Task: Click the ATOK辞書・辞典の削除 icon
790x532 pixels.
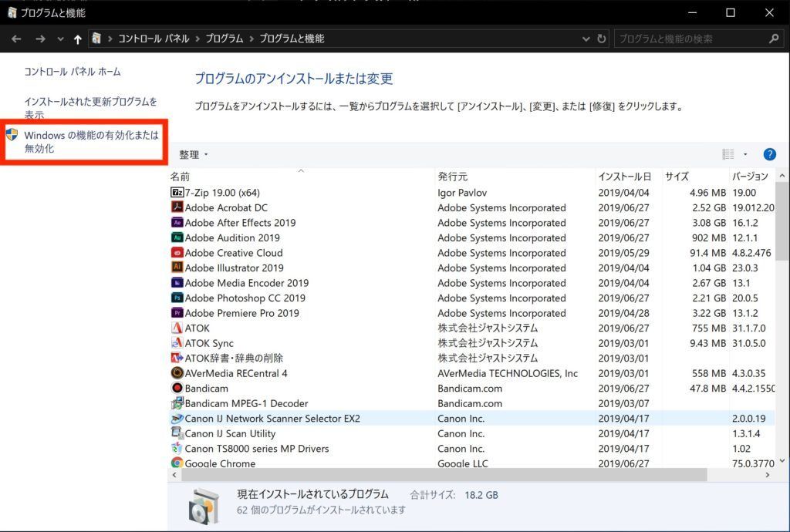Action: (177, 358)
